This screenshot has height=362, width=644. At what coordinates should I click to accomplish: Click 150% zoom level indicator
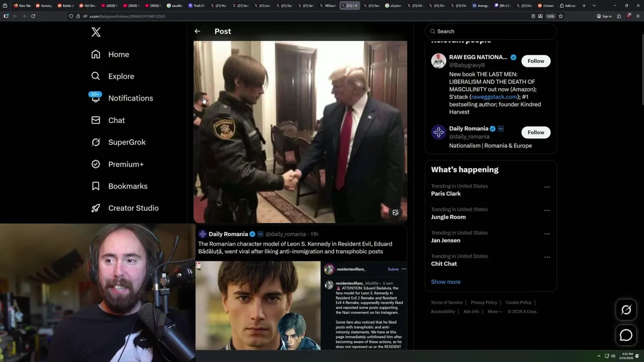tap(550, 16)
